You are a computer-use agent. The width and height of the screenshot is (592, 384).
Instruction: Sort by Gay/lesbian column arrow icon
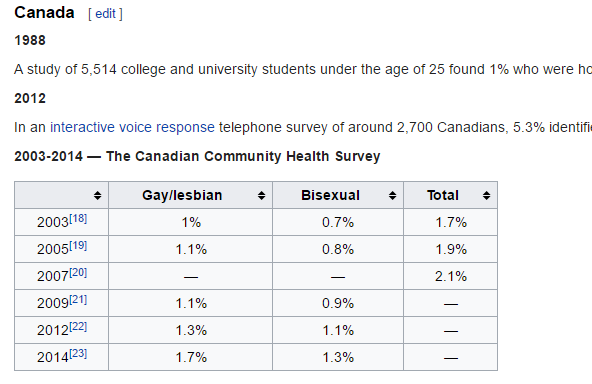[x=261, y=195]
